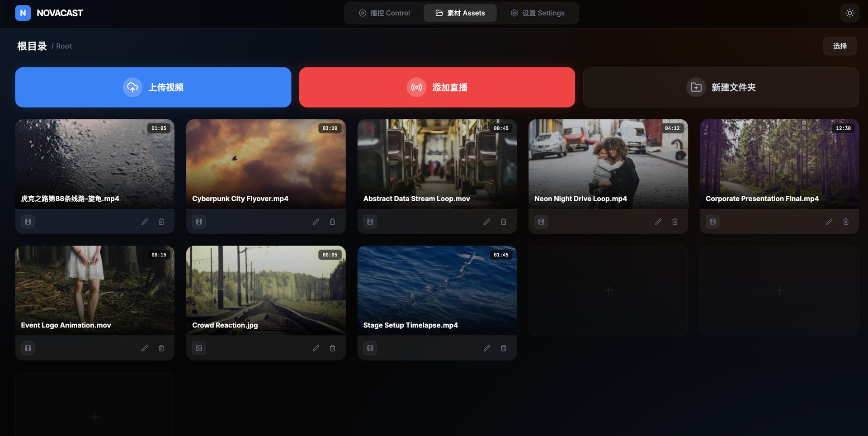Delete Corporate Presentation Final.mp4 with trash icon

pos(846,222)
